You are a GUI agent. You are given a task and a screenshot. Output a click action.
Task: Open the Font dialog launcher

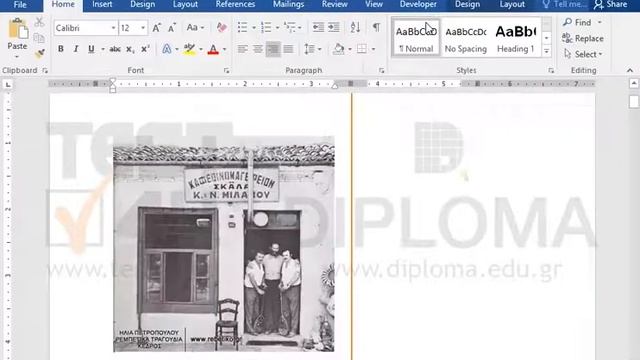coord(227,71)
